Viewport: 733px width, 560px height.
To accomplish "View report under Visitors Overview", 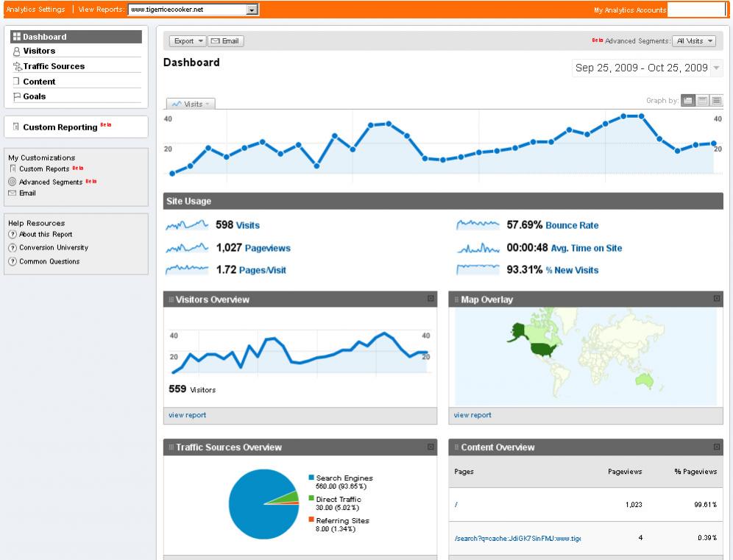I will click(187, 415).
